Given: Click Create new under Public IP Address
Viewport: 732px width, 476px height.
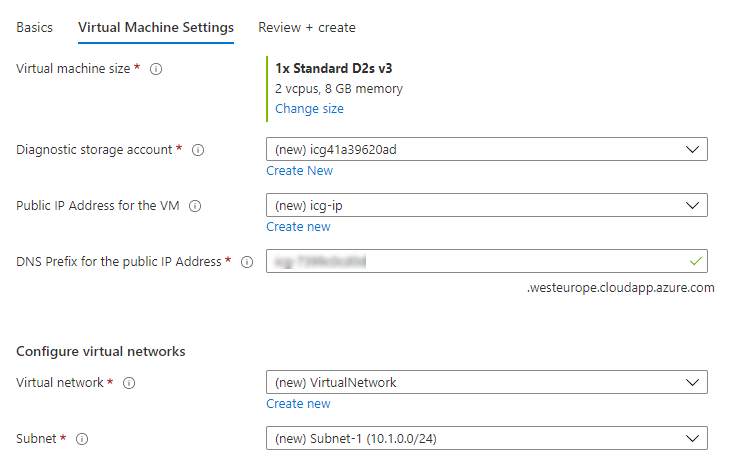Looking at the screenshot, I should pos(298,227).
